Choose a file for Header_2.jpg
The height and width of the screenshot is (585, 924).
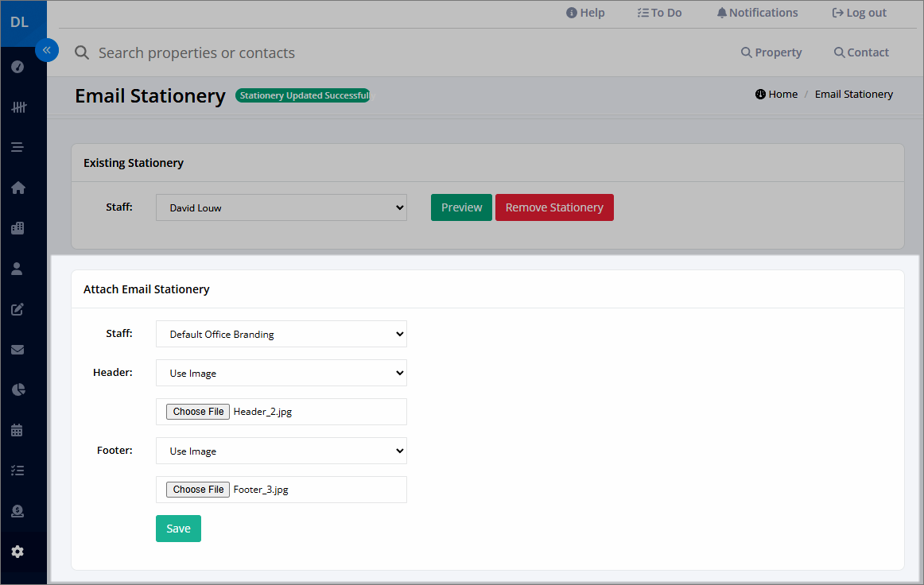[x=198, y=412]
